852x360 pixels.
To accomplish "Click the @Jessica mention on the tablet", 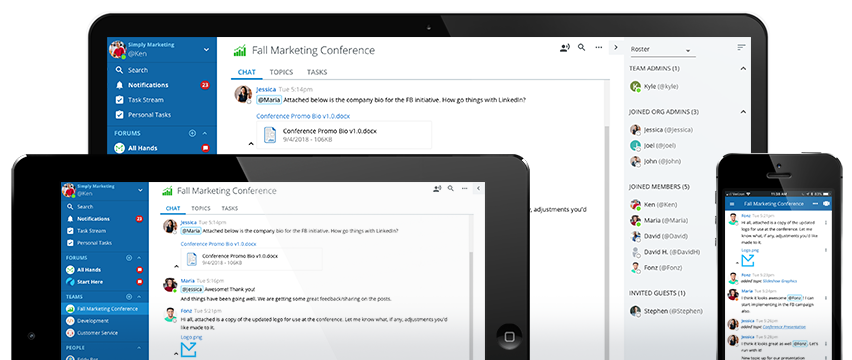I will coord(192,289).
